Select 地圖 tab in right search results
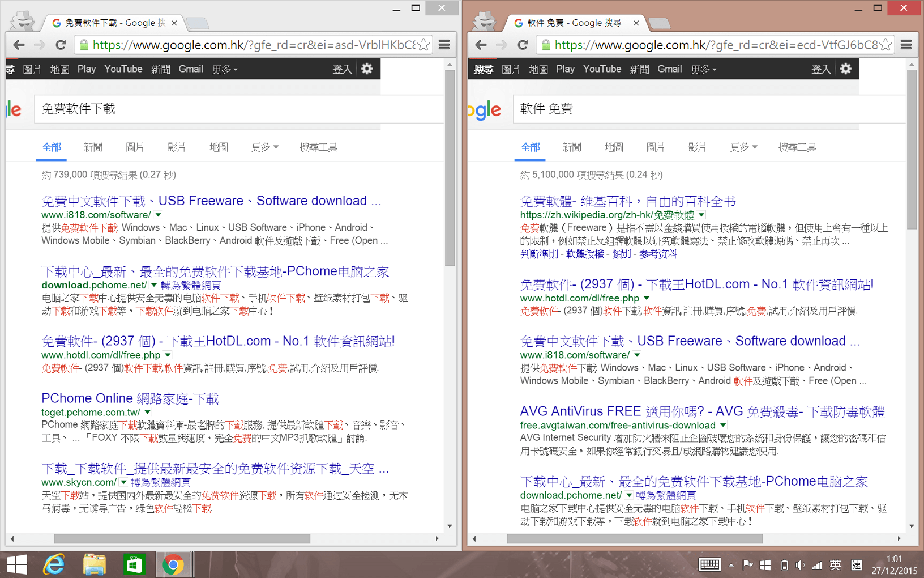 (614, 147)
